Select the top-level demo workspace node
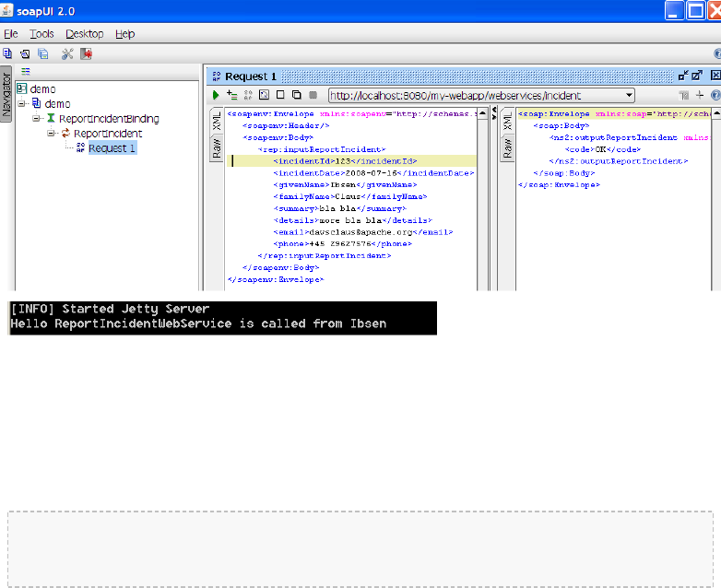Viewport: 721px width, 588px height. point(42,88)
